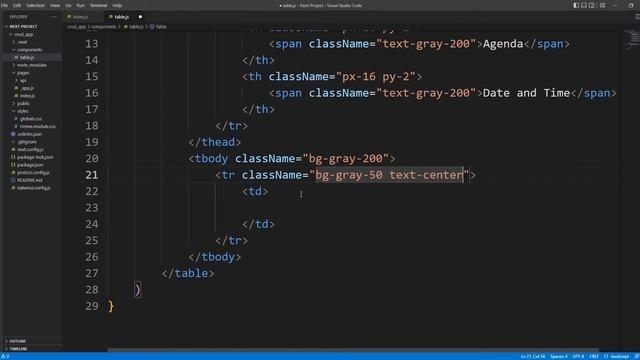
Task: Click the Ln 21, Col status entry
Action: tap(533, 356)
